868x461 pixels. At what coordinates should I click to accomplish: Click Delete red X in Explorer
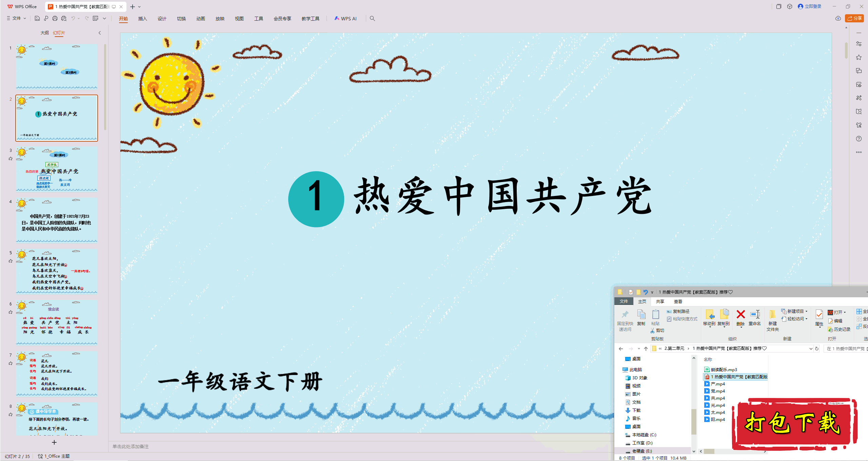[x=741, y=318]
